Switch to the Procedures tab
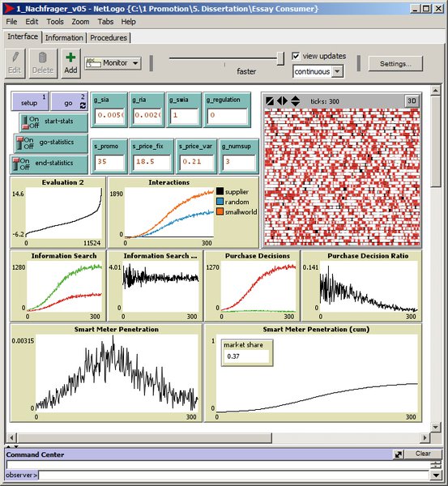Screen dimensions: 448x486 point(109,38)
